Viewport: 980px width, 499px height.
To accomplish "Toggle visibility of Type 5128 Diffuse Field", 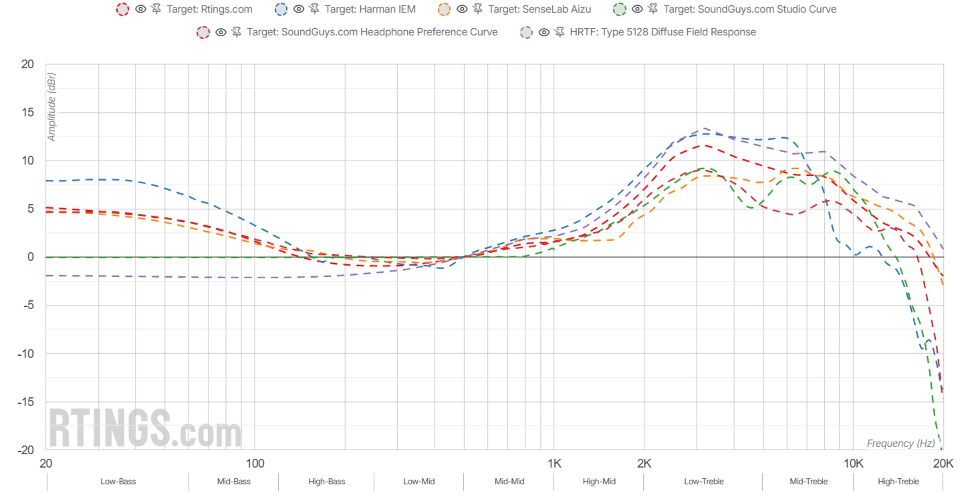I will tap(544, 32).
